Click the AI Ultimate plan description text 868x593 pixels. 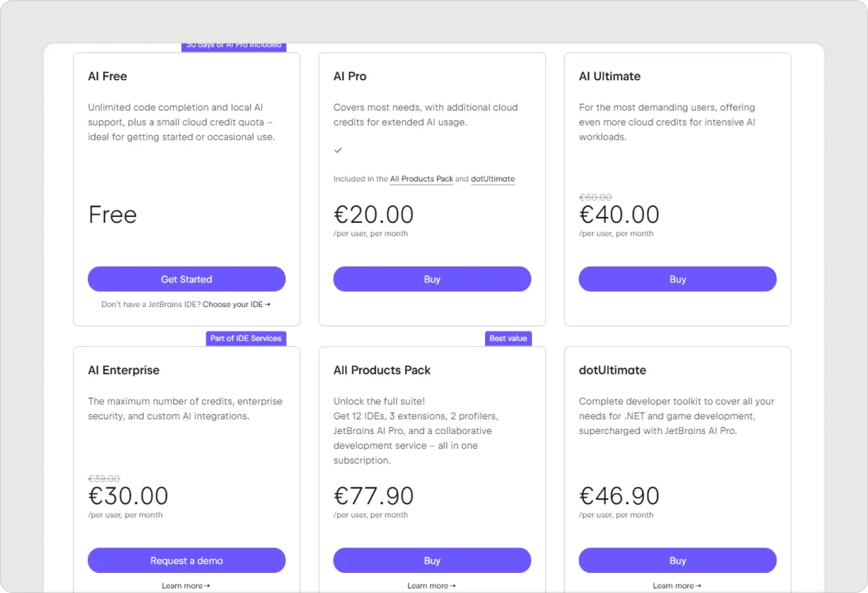(667, 122)
